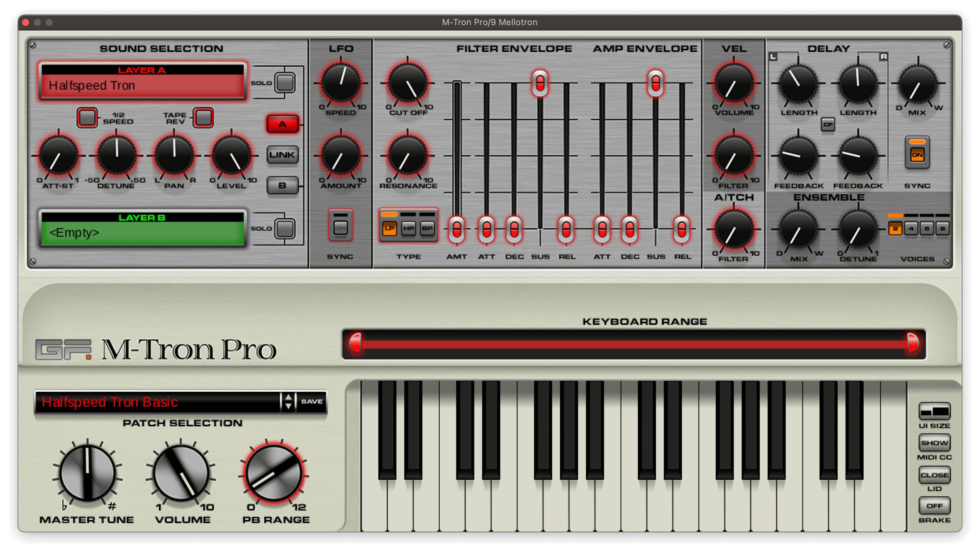Screen dimensions: 980x553
Task: Select the HP filter type button
Action: 408,228
